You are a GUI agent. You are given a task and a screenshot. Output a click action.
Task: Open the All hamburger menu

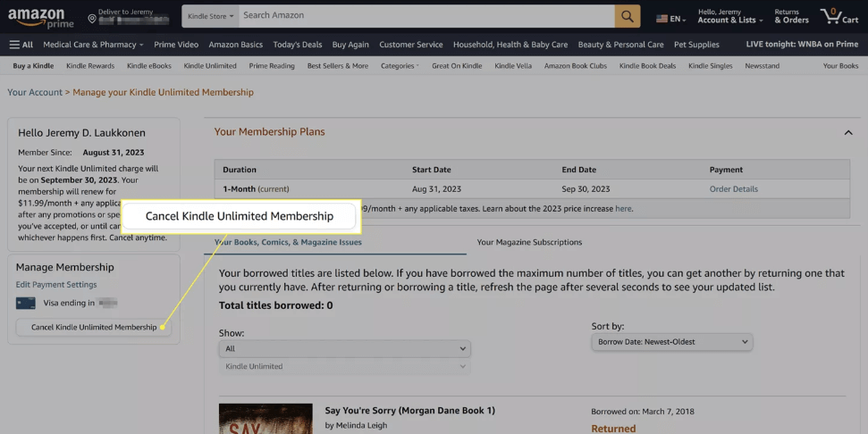click(x=21, y=45)
